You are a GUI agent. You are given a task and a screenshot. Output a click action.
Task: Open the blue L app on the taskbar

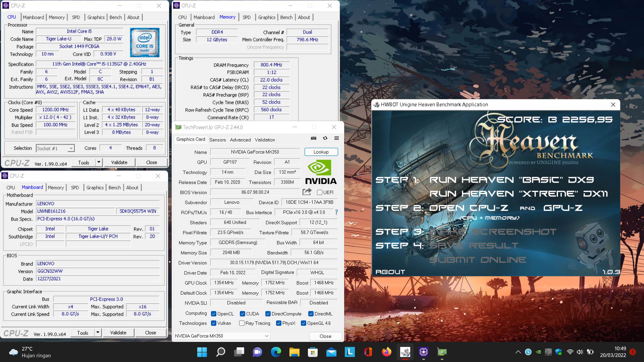tap(350, 352)
